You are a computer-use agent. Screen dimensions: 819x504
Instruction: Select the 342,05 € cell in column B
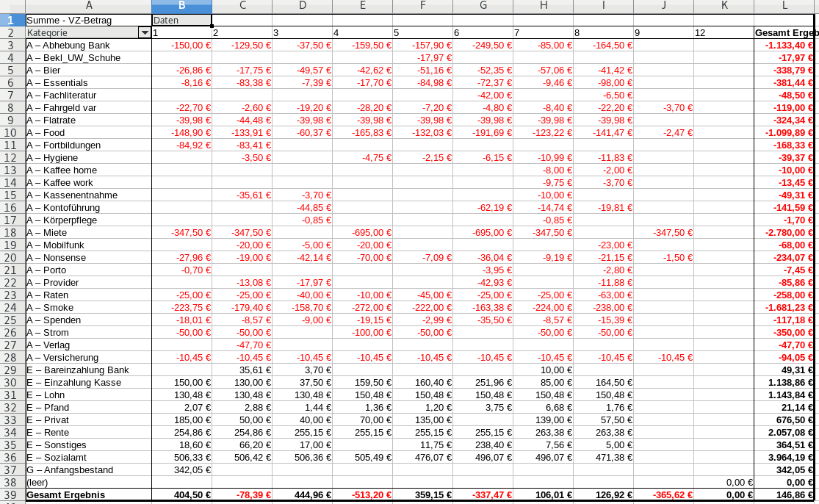coord(181,470)
